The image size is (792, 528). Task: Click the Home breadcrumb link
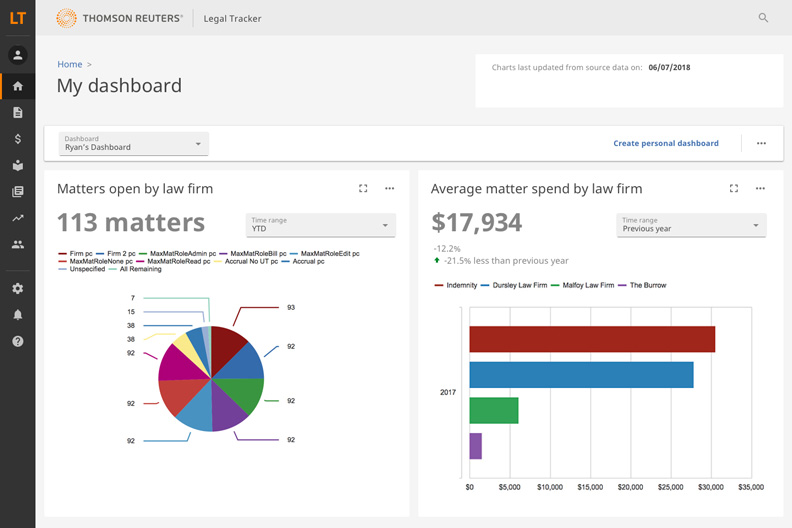69,64
